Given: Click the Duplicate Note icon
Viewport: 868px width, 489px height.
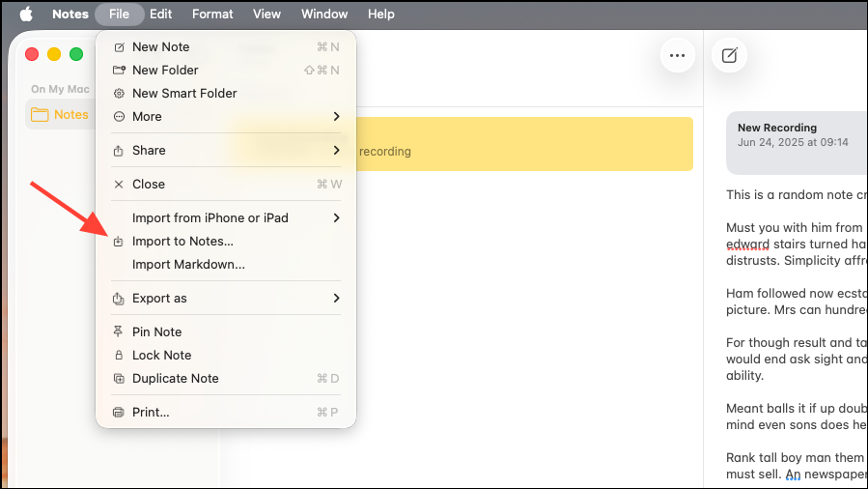Looking at the screenshot, I should (x=119, y=379).
